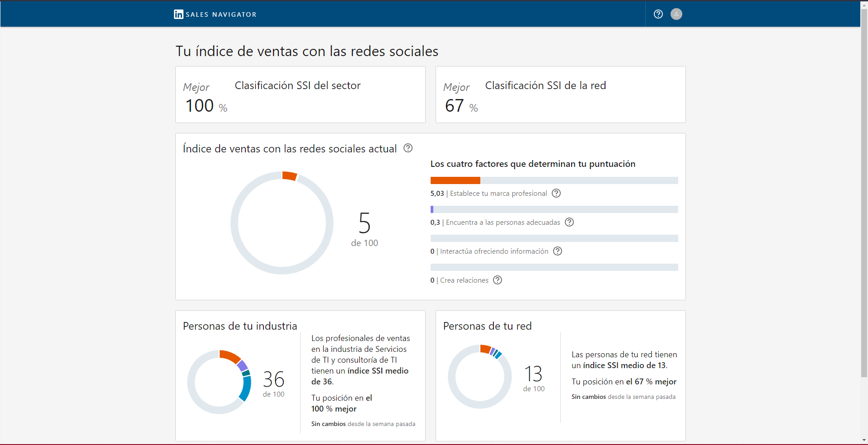
Task: Click the network score 13 de 100
Action: pyautogui.click(x=534, y=379)
